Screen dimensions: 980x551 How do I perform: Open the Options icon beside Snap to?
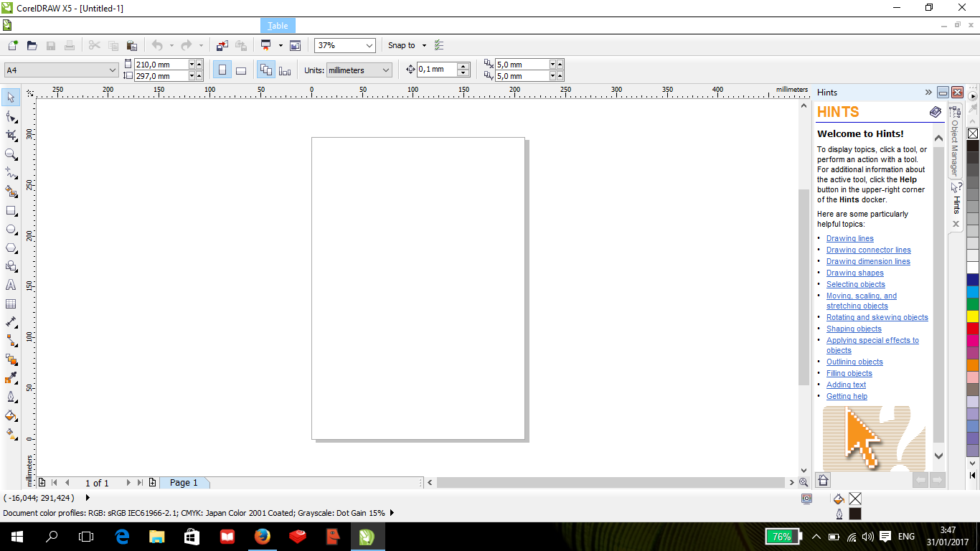coord(439,45)
